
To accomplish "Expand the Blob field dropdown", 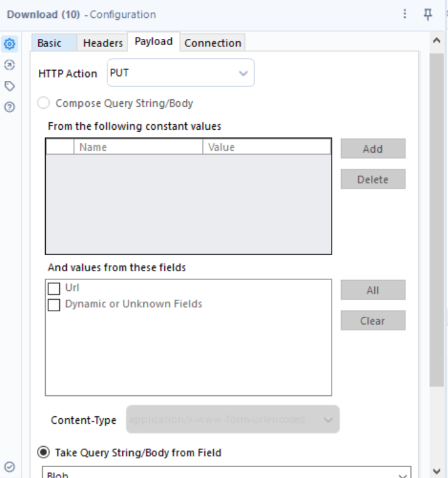I will (402, 475).
